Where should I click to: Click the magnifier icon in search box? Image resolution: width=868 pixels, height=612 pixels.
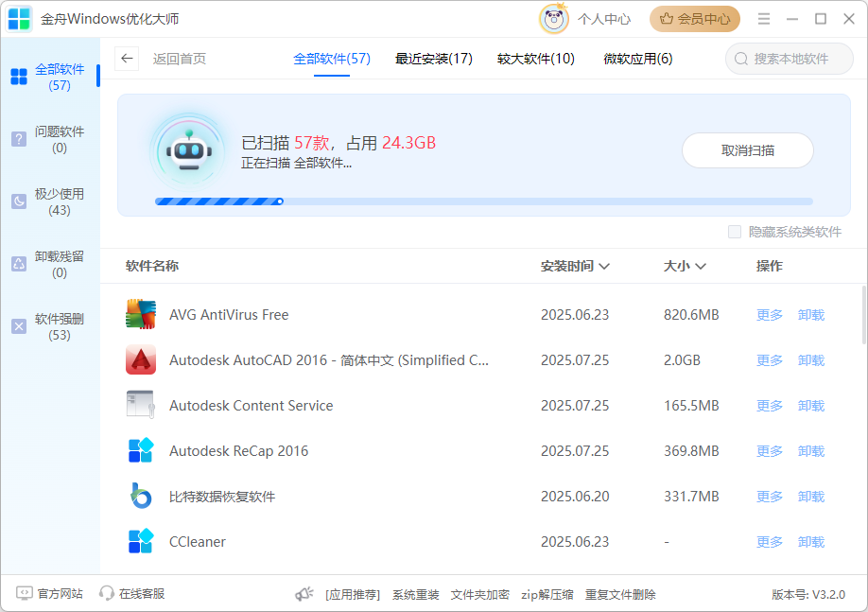[741, 59]
